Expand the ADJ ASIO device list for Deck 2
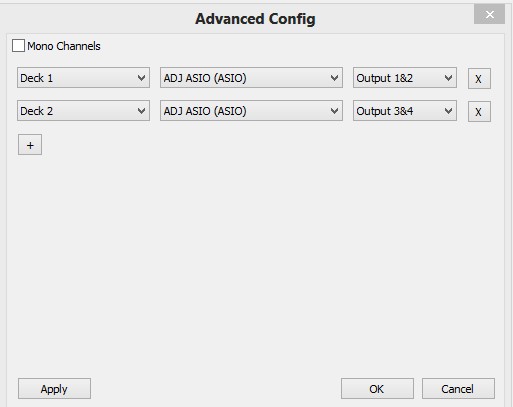Image resolution: width=513 pixels, height=407 pixels. pos(251,111)
